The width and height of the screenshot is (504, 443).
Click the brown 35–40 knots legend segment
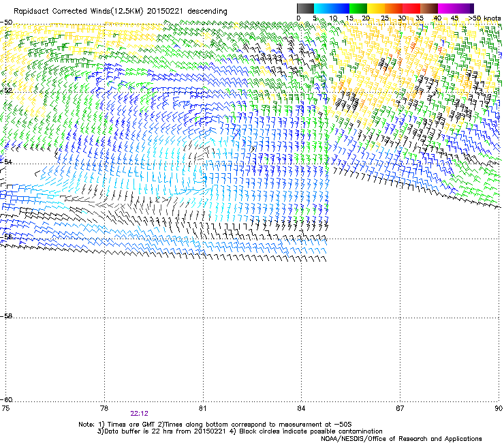tap(429, 8)
